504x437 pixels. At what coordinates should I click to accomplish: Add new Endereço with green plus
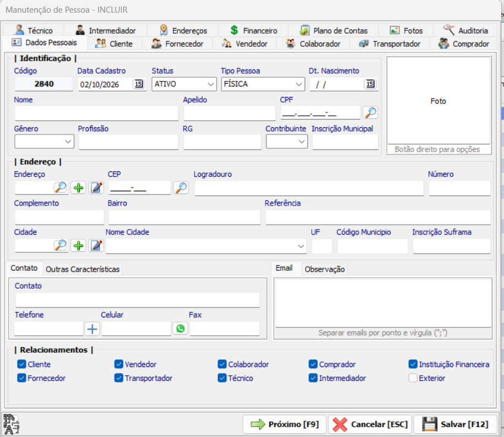[x=78, y=188]
